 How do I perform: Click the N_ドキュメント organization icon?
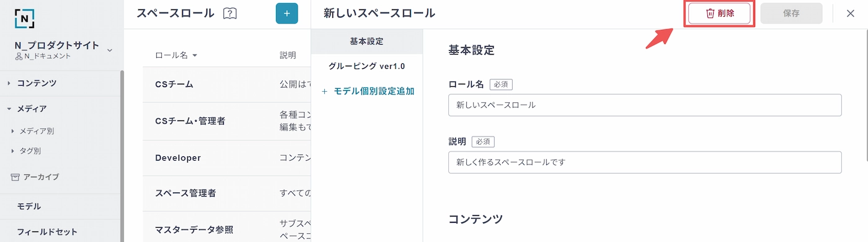(19, 56)
